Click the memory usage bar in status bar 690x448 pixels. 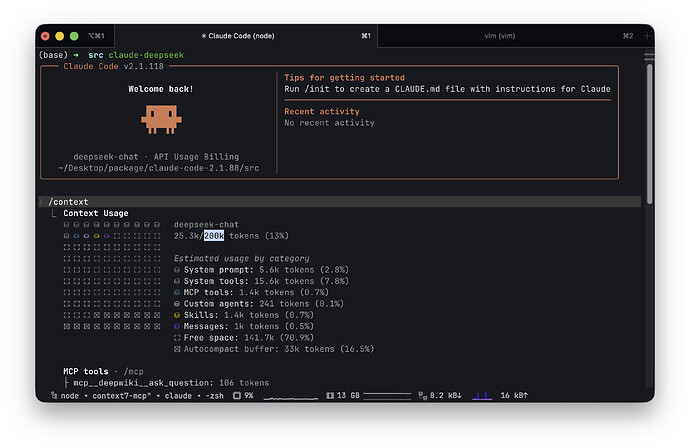click(387, 396)
